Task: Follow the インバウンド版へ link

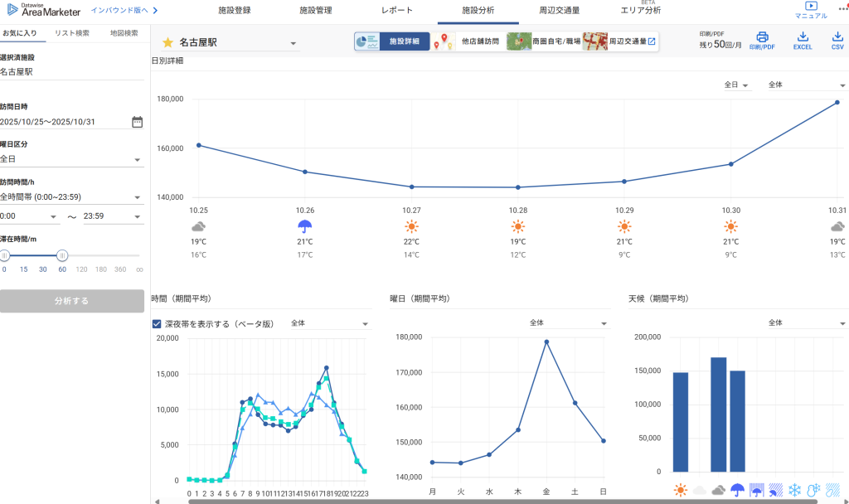Action: pyautogui.click(x=124, y=11)
